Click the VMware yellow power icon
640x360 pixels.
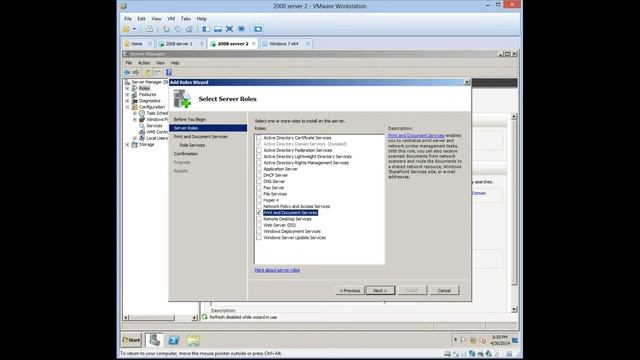(x=126, y=29)
